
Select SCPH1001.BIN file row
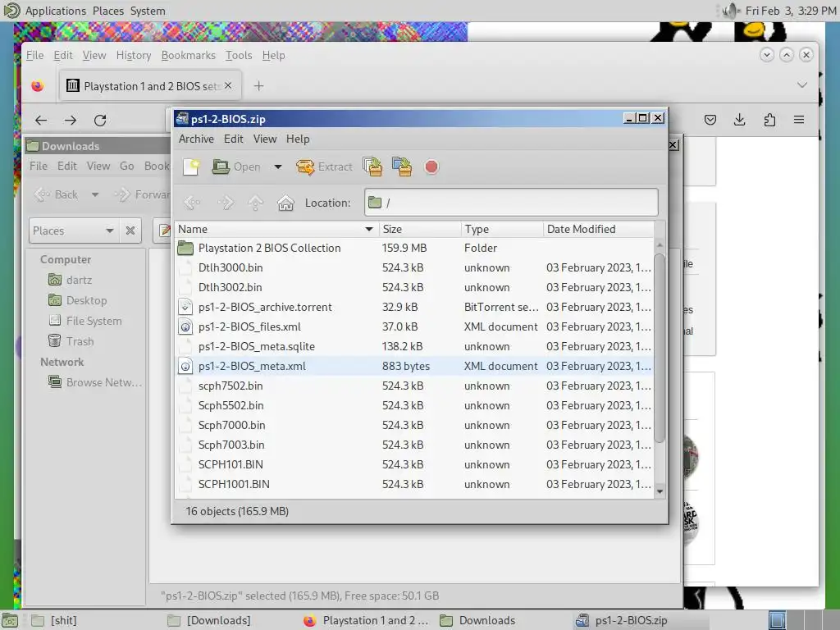pos(414,484)
